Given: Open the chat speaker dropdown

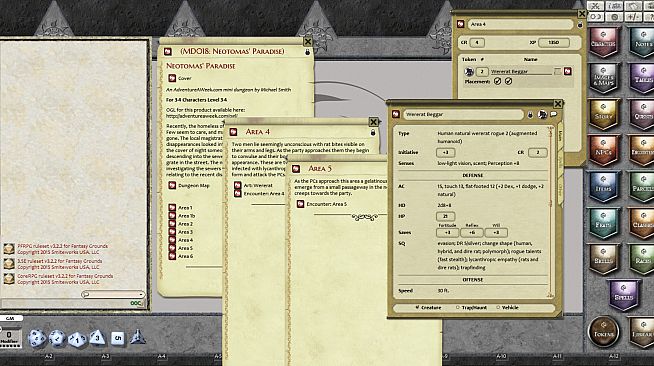Looking at the screenshot, I should click(x=113, y=294).
